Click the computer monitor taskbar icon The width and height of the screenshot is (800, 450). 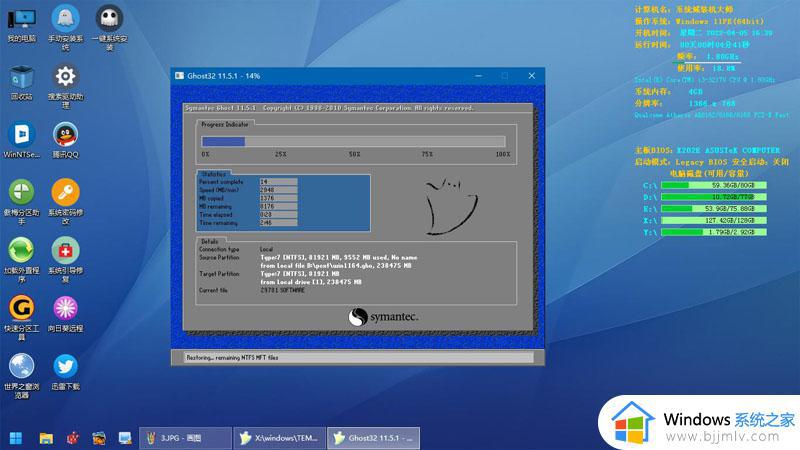(x=125, y=438)
